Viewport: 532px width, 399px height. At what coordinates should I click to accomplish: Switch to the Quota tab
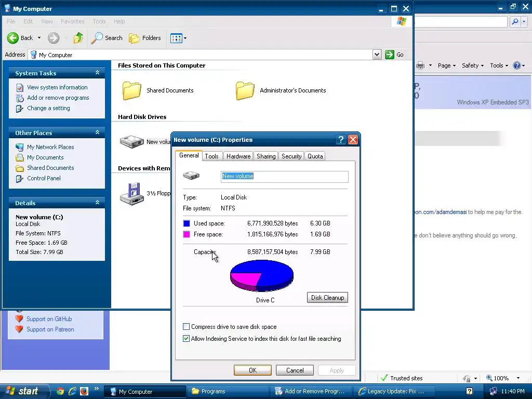click(315, 156)
